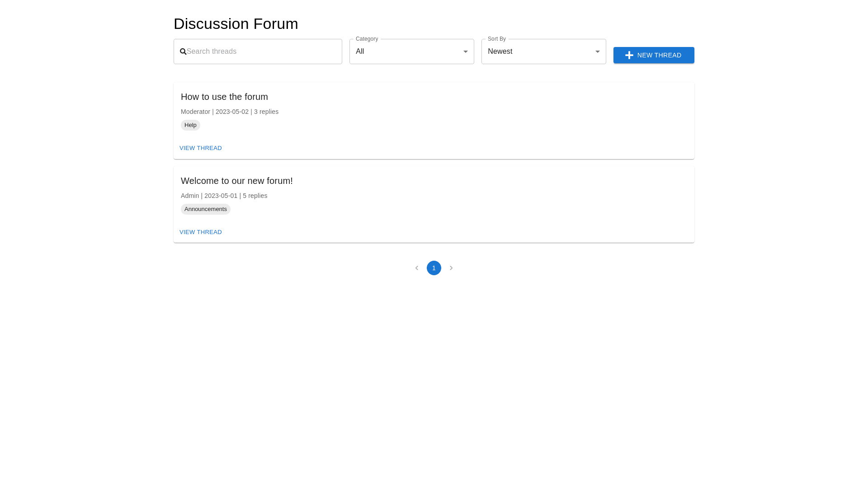Click the plus icon on New Thread
This screenshot has height=488, width=868.
(x=629, y=55)
